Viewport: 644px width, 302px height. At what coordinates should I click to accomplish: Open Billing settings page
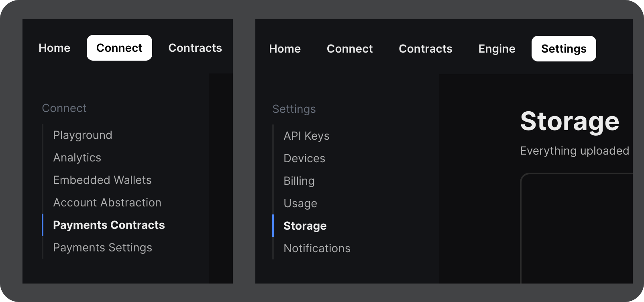point(299,181)
